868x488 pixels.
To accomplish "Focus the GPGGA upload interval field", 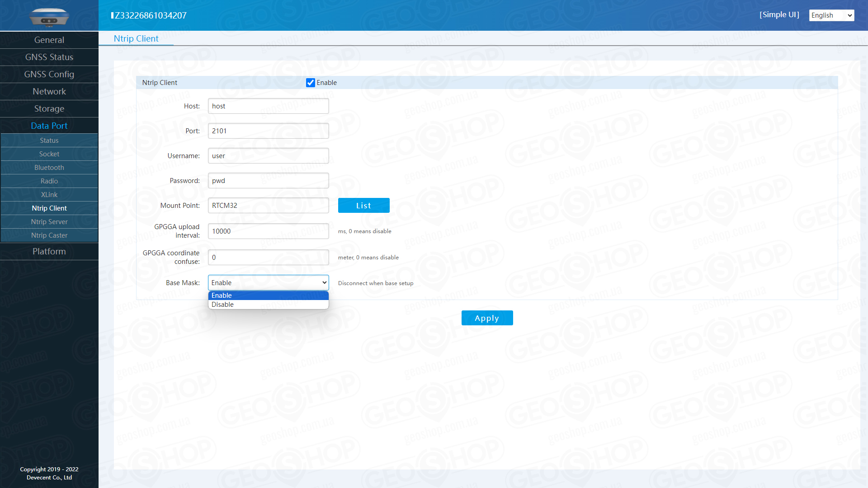I will [269, 231].
